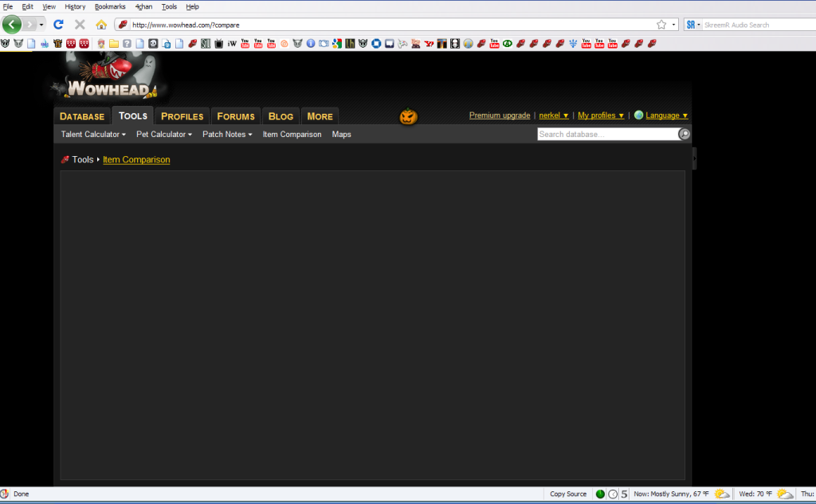Open the Bookmarks menu
Screen dimensions: 816x504
coord(110,6)
